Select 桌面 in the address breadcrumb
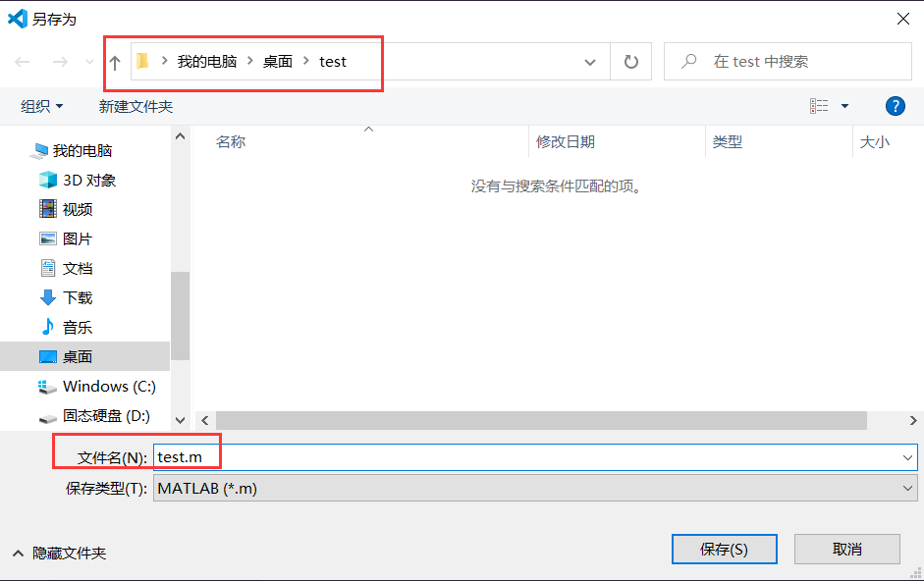The height and width of the screenshot is (581, 924). 278,61
